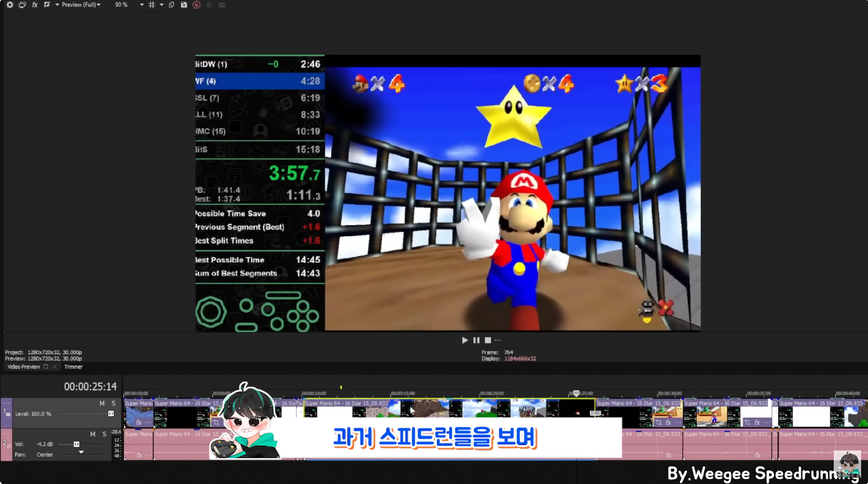Play the video preview
The width and height of the screenshot is (868, 484).
[465, 340]
